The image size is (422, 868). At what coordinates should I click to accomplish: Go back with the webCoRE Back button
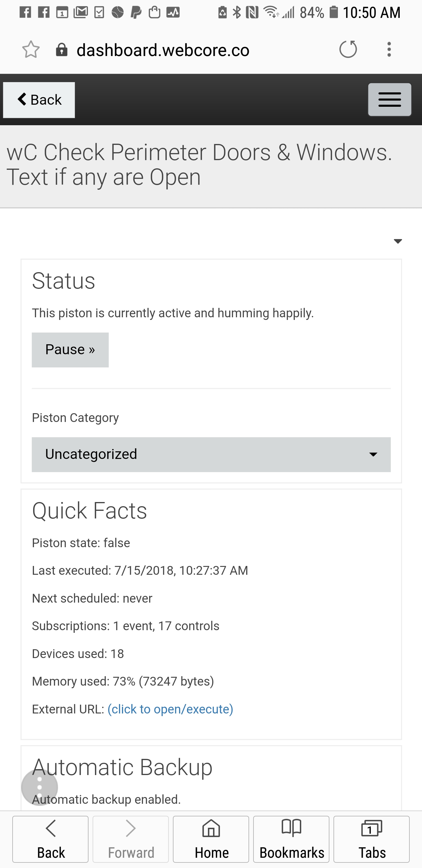tap(39, 100)
